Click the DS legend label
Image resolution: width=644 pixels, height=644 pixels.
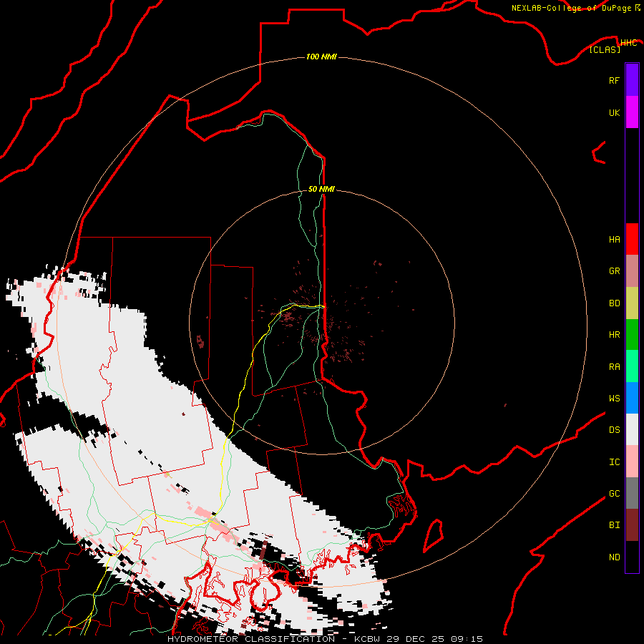click(x=614, y=430)
